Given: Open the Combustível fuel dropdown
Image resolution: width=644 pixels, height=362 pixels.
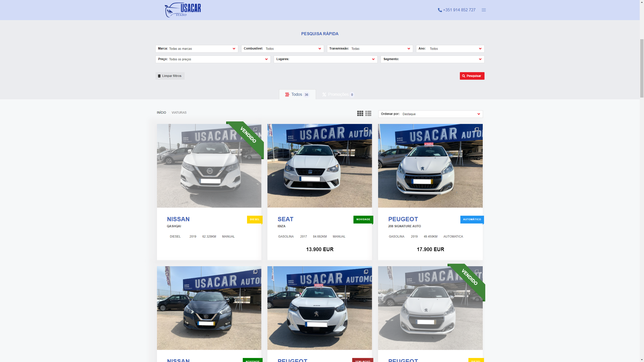Looking at the screenshot, I should (283, 49).
